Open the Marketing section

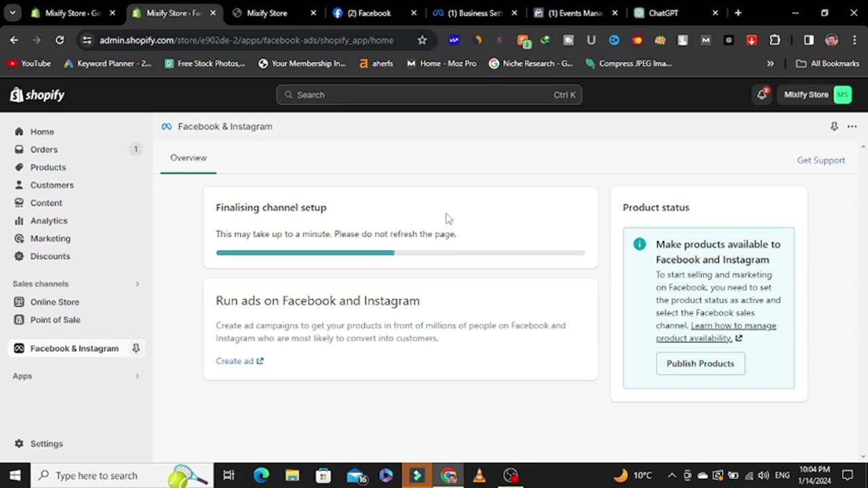click(x=50, y=239)
